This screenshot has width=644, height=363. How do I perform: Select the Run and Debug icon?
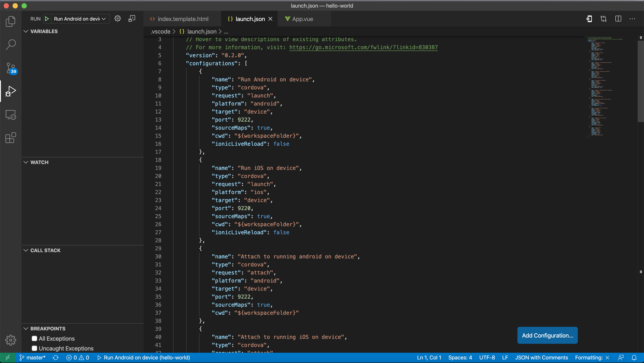point(11,91)
